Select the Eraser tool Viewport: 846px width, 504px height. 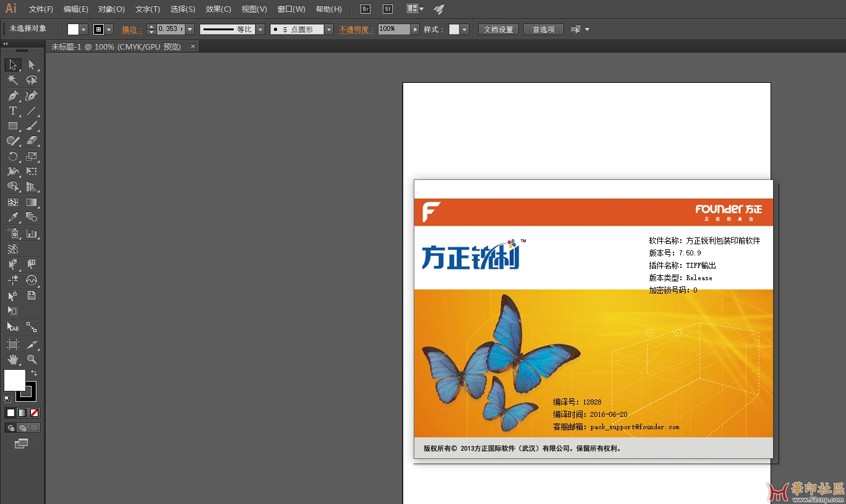(x=32, y=141)
